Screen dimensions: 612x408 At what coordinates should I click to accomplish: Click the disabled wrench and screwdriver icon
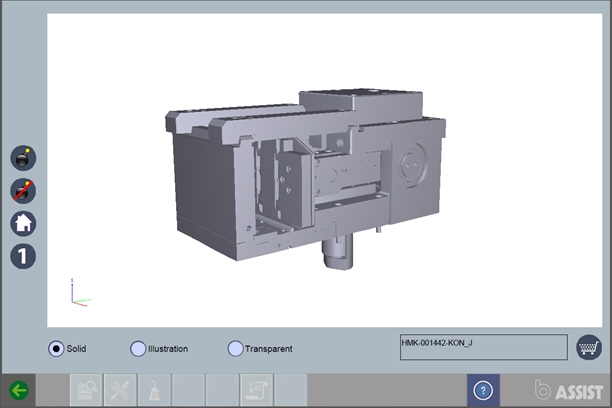tap(120, 390)
